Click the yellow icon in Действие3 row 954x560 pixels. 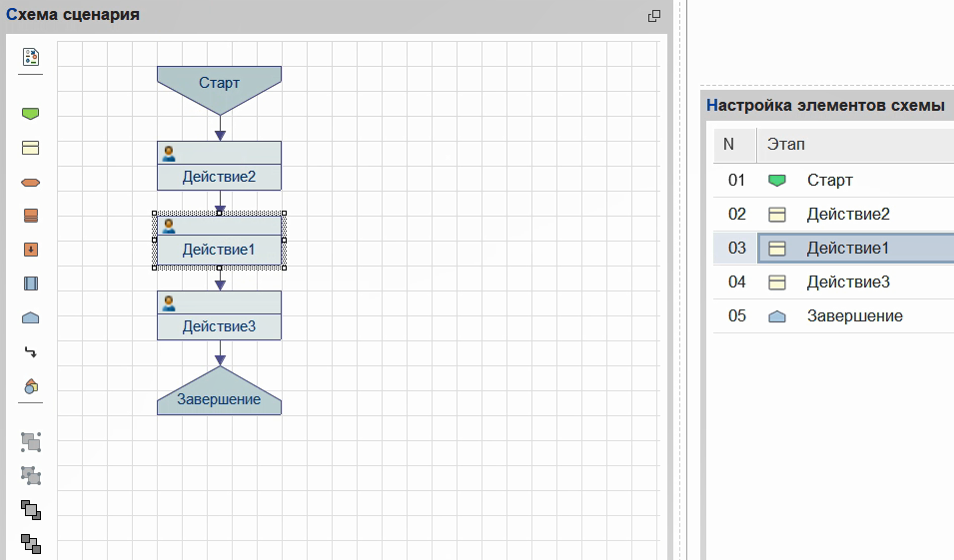[777, 282]
